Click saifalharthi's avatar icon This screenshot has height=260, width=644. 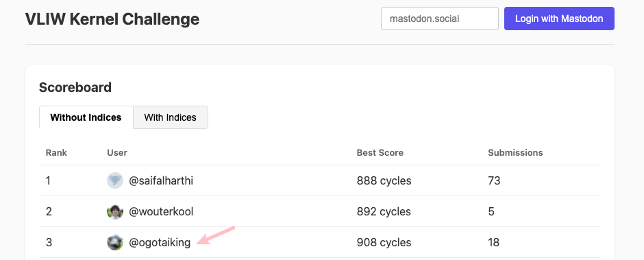point(115,180)
